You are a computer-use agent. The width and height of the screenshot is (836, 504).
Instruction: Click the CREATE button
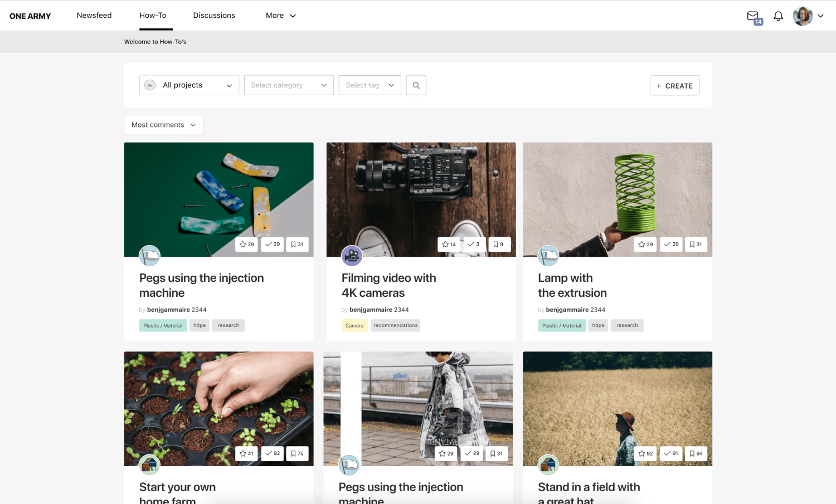(x=675, y=86)
